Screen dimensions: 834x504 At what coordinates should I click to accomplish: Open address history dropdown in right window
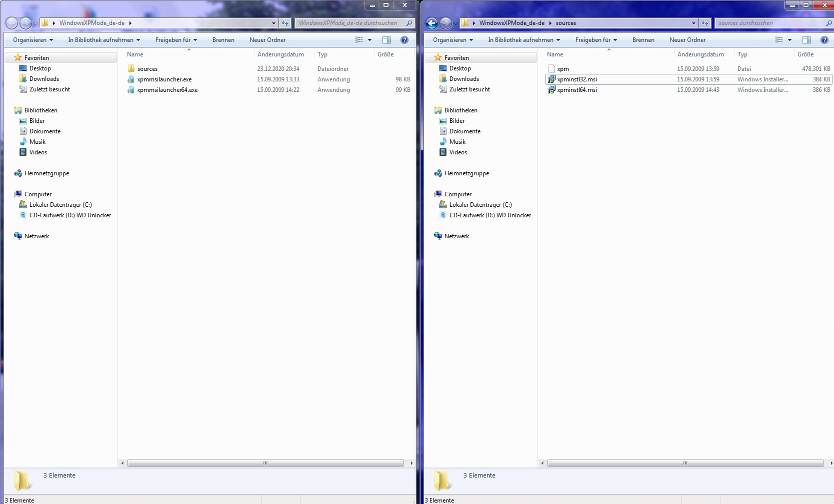693,23
